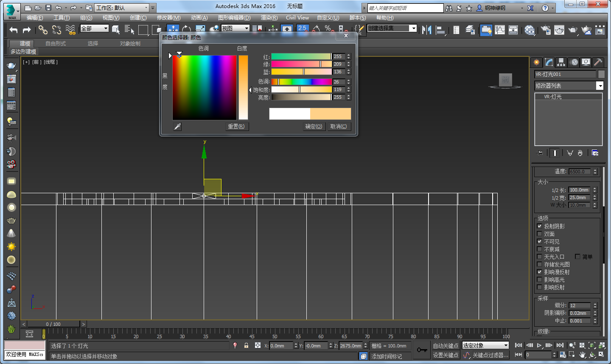
Task: Switch to the Hierarchy panel tab icon
Action: pos(561,62)
